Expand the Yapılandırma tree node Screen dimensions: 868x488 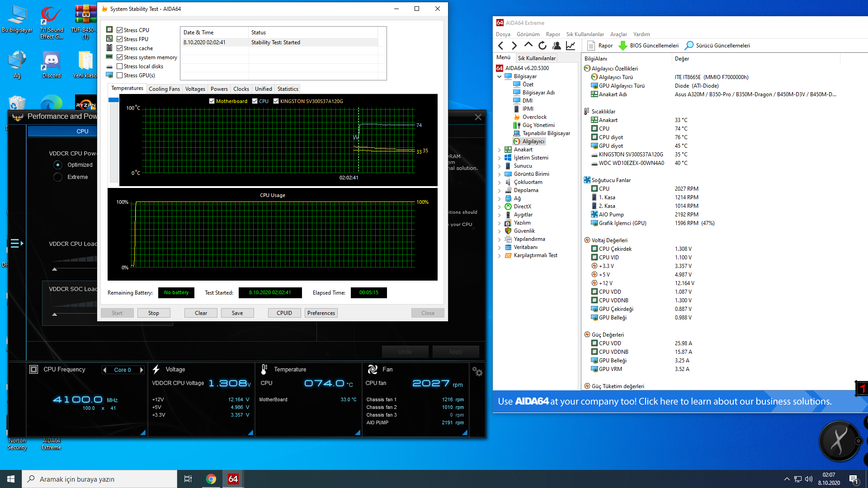[499, 239]
